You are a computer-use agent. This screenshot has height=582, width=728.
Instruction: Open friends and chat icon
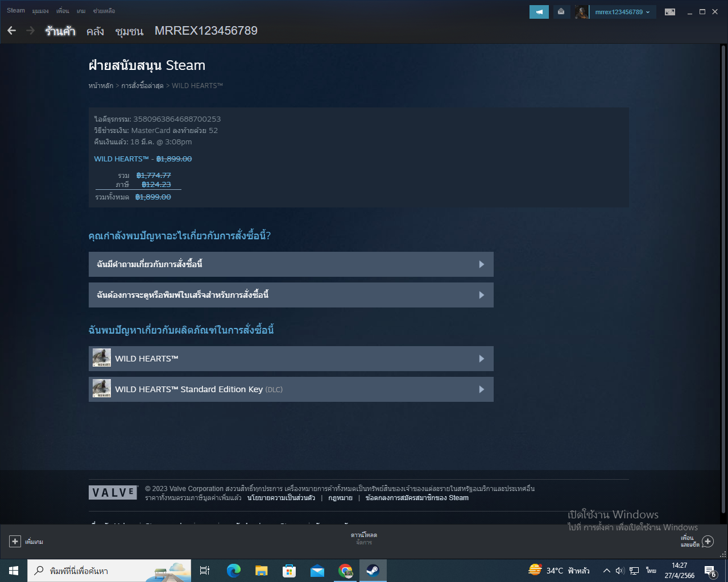[x=708, y=541]
